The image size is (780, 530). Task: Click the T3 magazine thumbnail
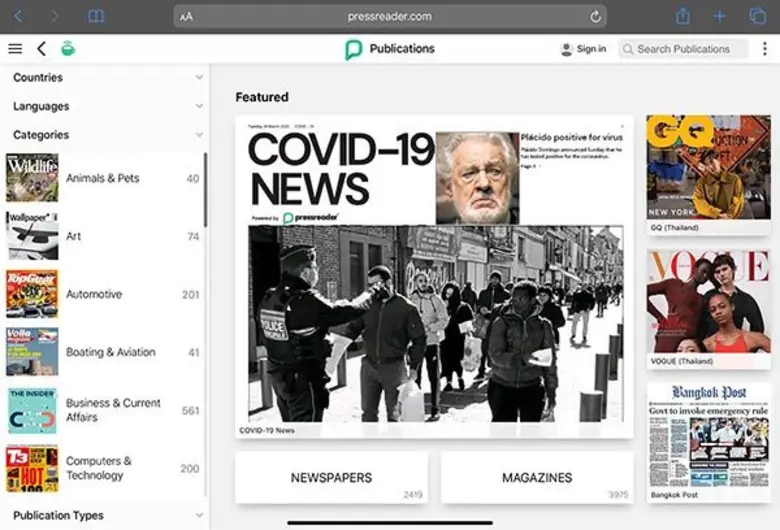(x=32, y=468)
